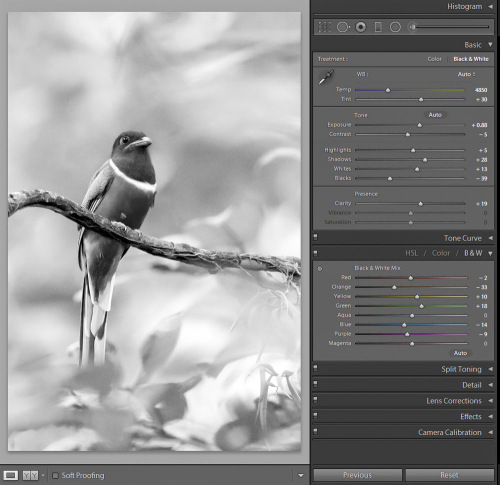Expand the Detail panel
The height and width of the screenshot is (485, 500).
[490, 385]
